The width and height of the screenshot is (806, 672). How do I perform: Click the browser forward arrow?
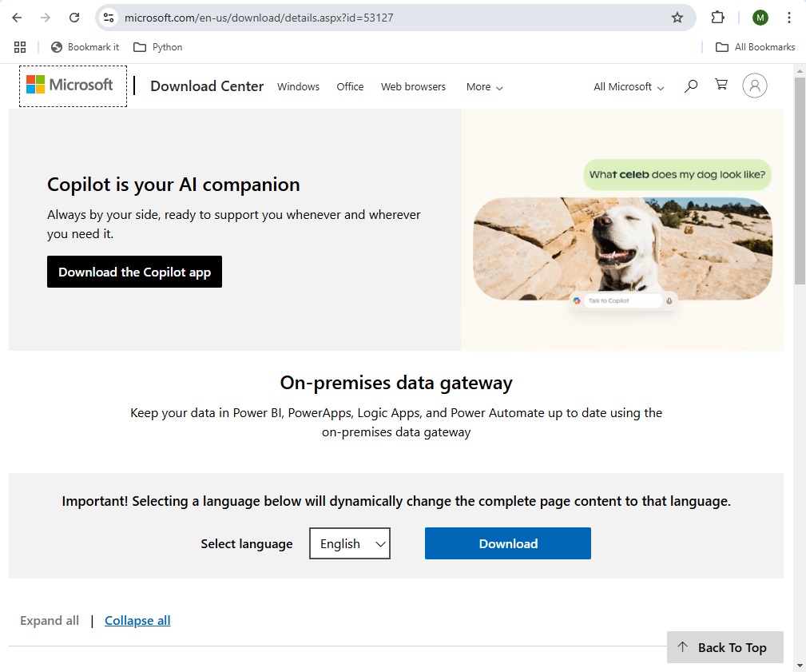[46, 18]
